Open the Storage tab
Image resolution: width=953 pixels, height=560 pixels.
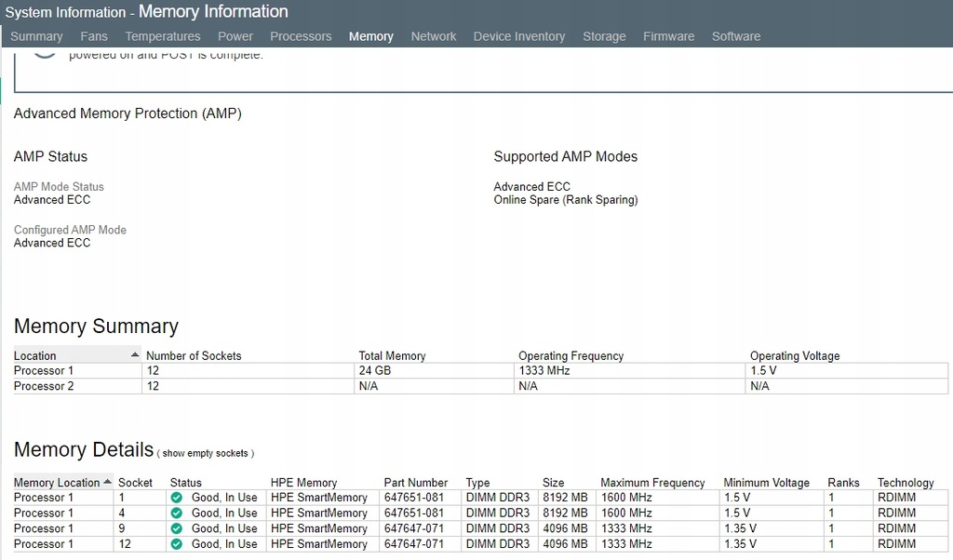[604, 36]
